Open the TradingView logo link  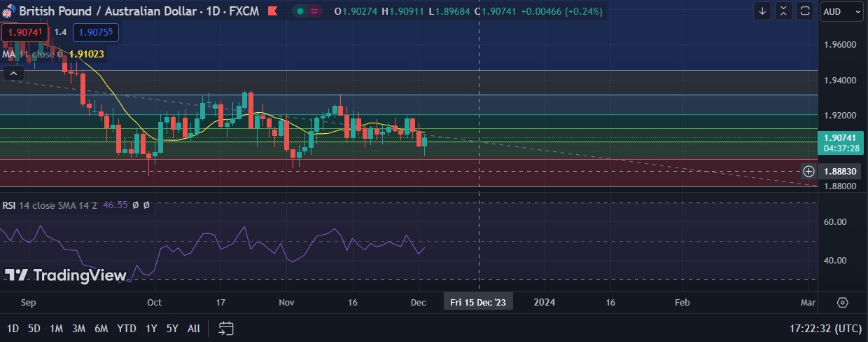[66, 275]
